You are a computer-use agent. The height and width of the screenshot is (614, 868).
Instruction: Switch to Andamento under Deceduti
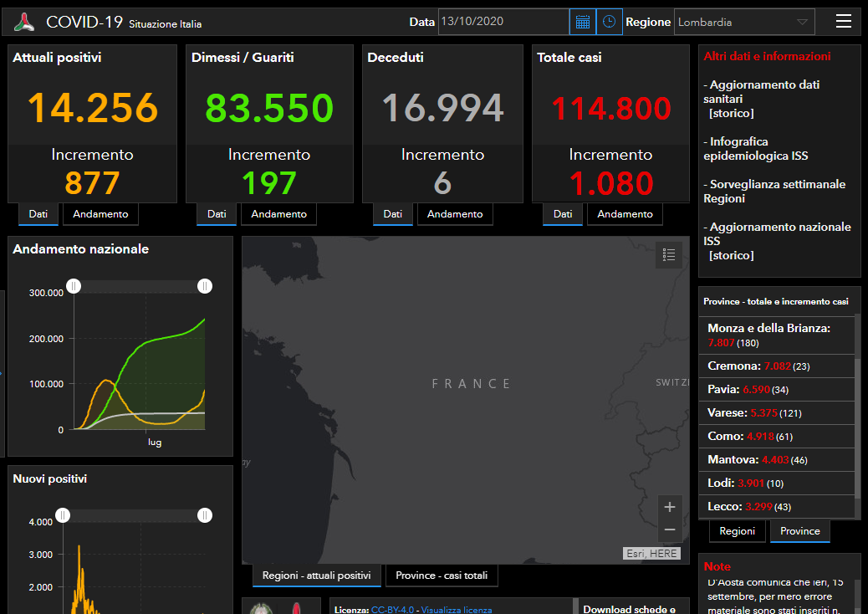[x=455, y=214]
